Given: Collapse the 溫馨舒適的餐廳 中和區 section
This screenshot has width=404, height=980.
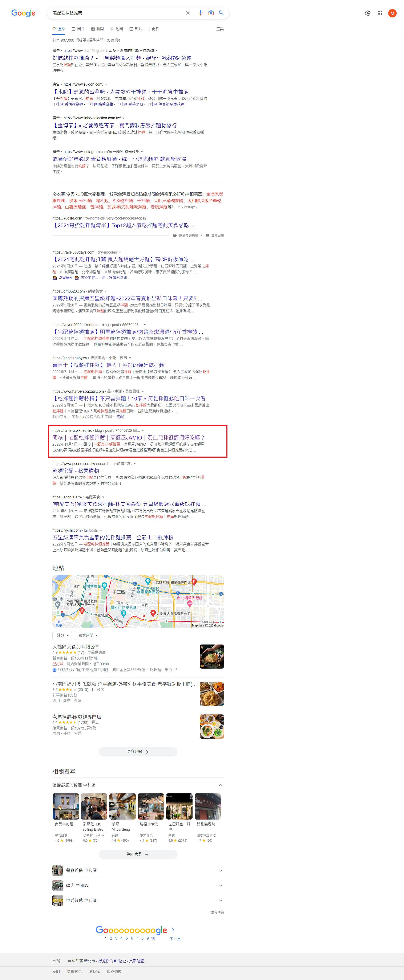Looking at the screenshot, I should (x=221, y=785).
